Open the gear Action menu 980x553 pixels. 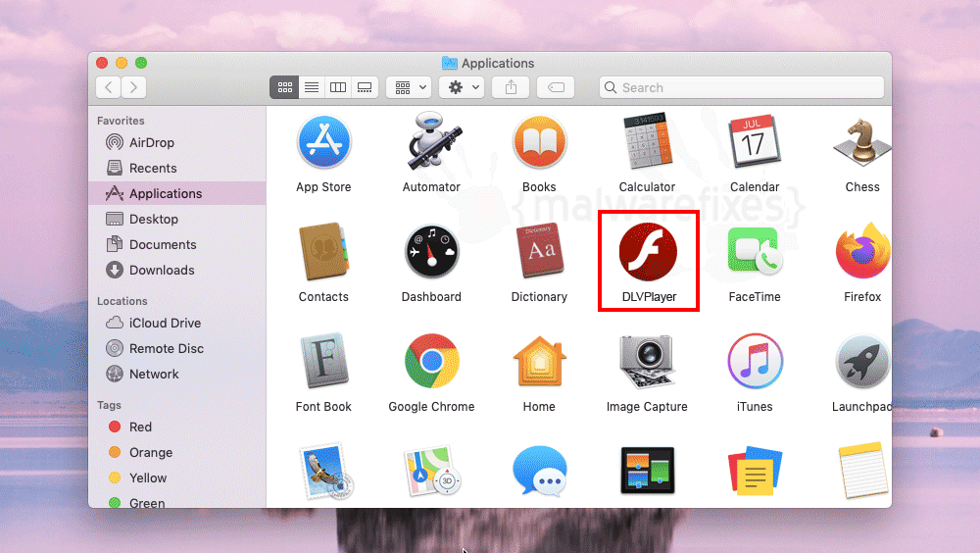click(463, 87)
